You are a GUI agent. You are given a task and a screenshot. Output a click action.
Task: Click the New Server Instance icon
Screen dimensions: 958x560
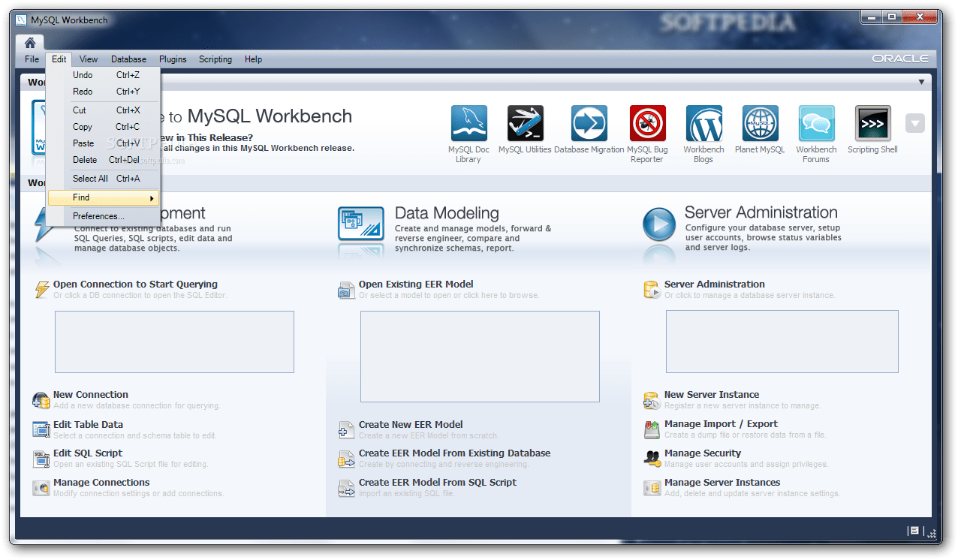pyautogui.click(x=652, y=400)
